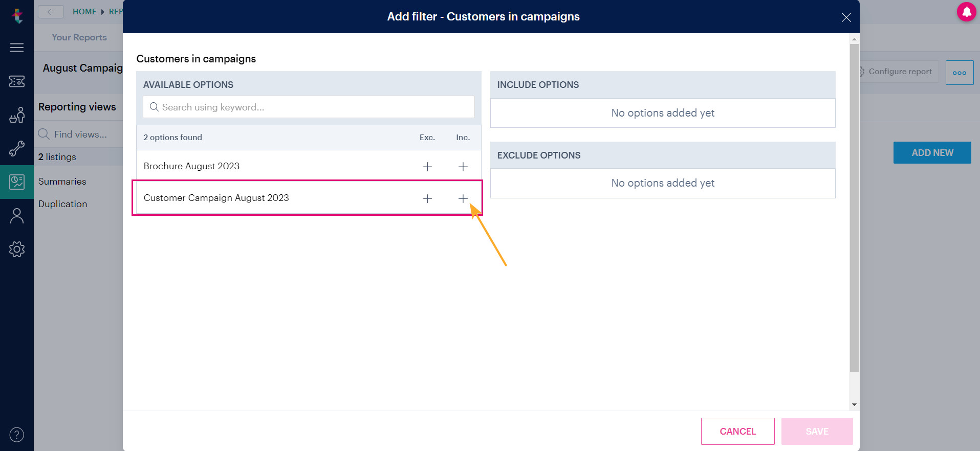Exclude Customer Campaign August 2023 plus icon
980x451 pixels.
point(427,198)
